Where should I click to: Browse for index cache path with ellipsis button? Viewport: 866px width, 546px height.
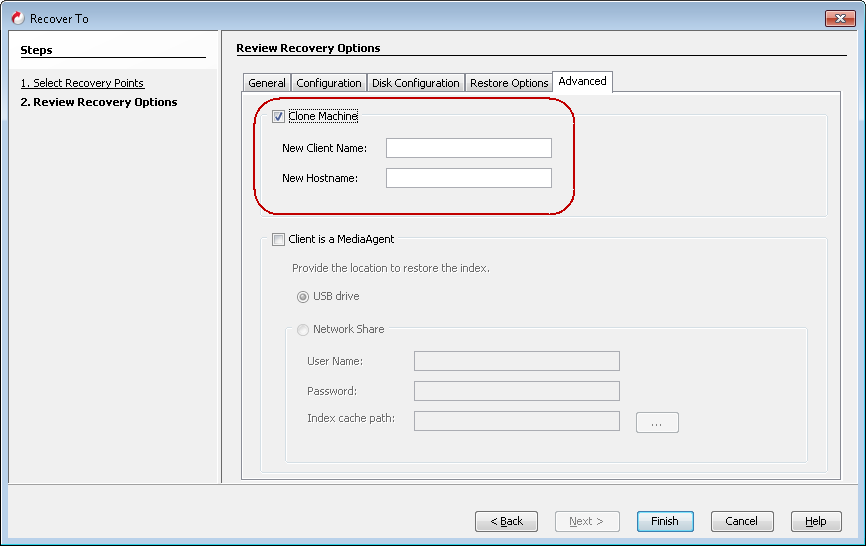point(657,423)
